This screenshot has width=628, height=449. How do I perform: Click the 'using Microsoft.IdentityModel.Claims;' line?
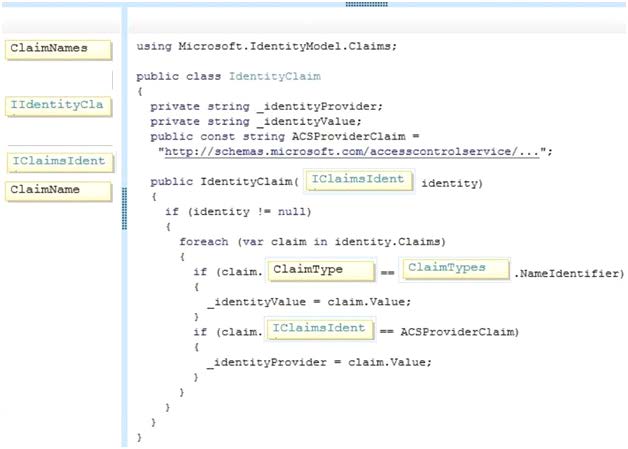click(267, 46)
